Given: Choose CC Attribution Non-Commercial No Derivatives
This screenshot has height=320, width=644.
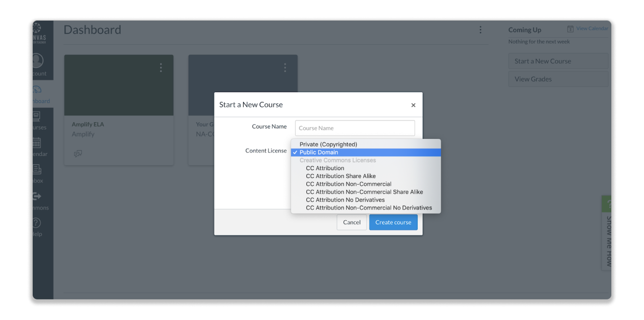Looking at the screenshot, I should coord(366,208).
